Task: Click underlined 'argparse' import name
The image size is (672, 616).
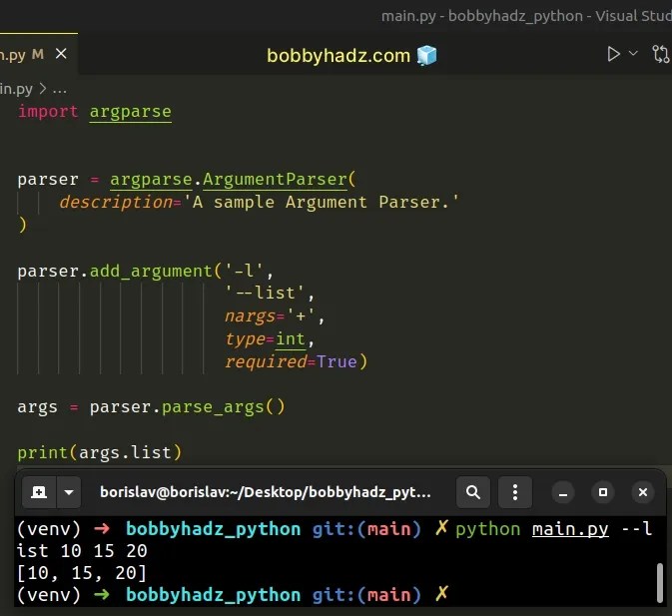Action: 130,112
